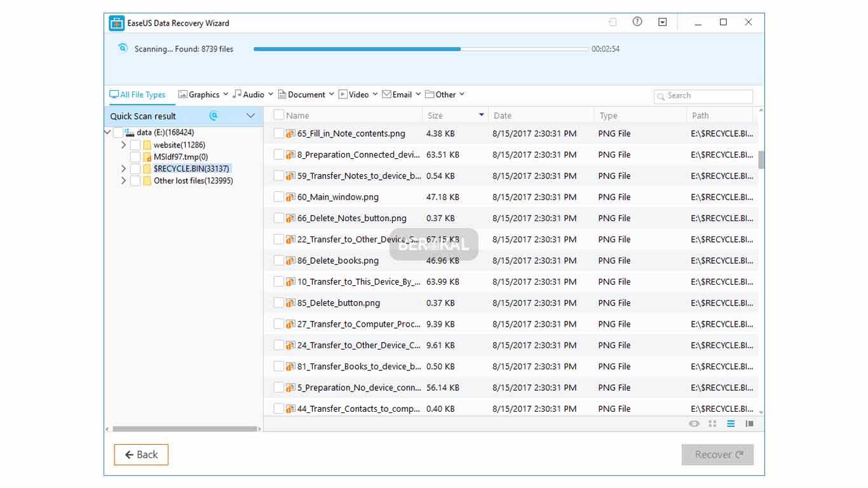The height and width of the screenshot is (488, 868).
Task: Check the box for 8_Preparation_Connected_devi file
Action: tap(278, 154)
